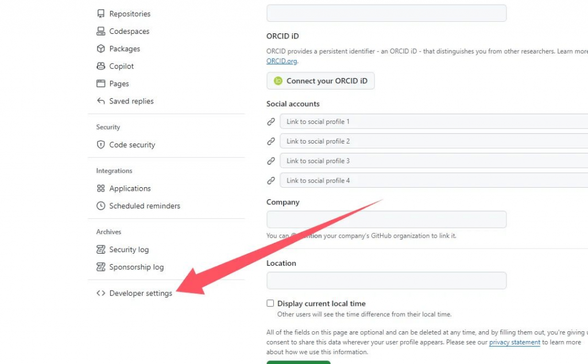Click the Code security shield icon

(x=101, y=145)
